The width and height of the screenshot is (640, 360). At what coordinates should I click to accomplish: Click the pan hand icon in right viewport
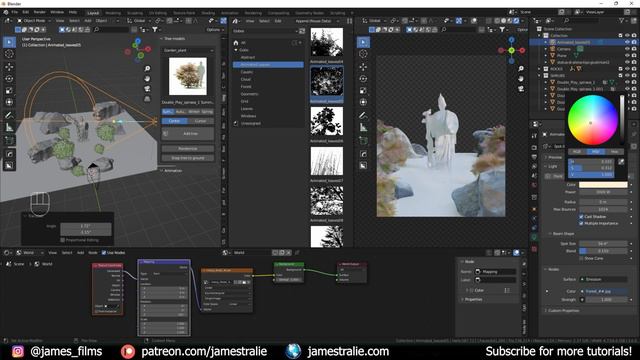(x=521, y=78)
